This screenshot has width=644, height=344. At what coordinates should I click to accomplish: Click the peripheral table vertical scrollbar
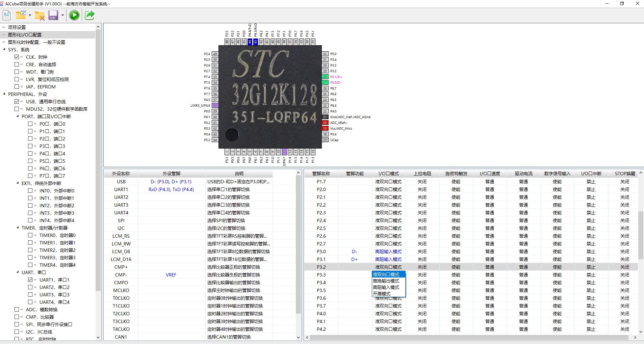(x=298, y=245)
